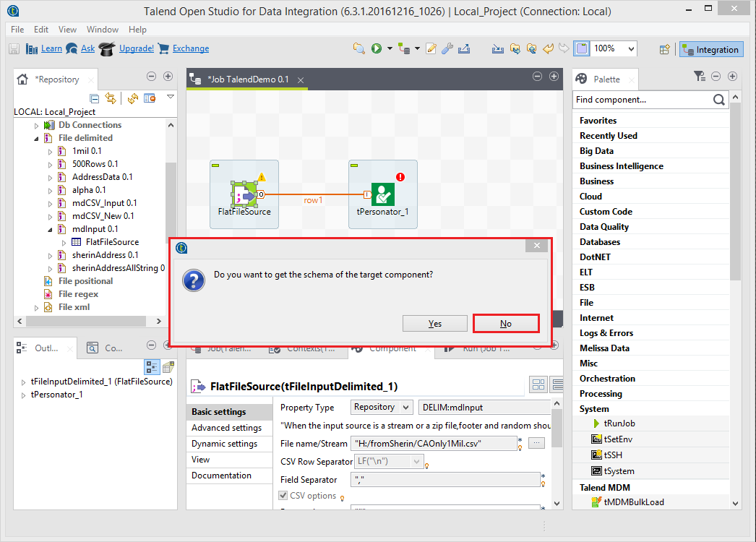Click the palette search magnifier icon

pos(718,100)
